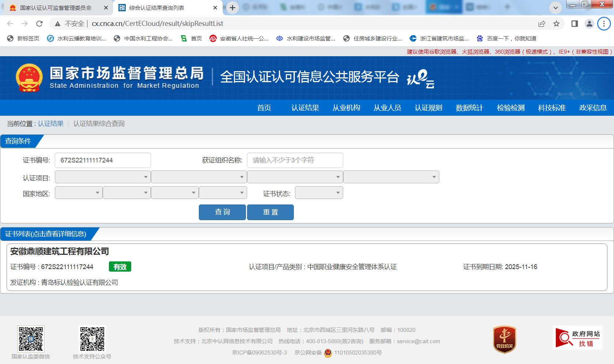Click the browser forward arrow
The height and width of the screenshot is (364, 614).
tap(24, 24)
